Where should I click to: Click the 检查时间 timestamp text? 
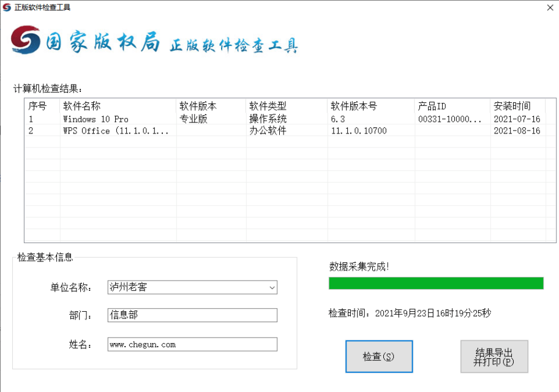pos(410,313)
